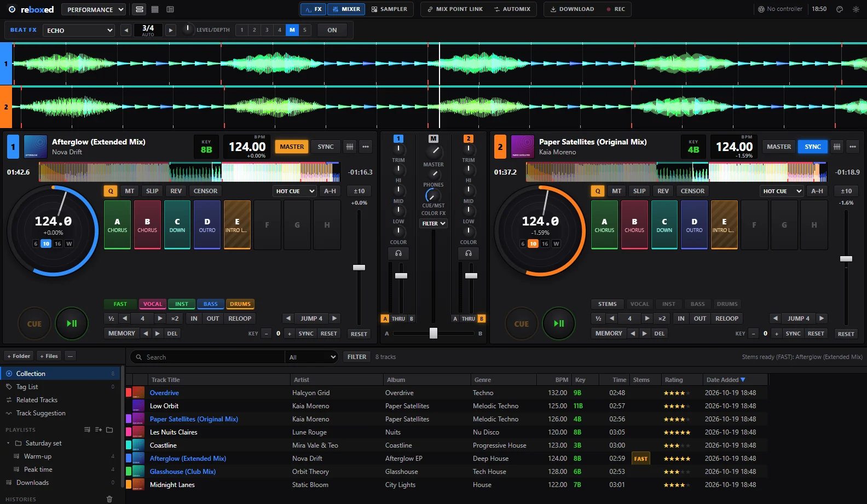Halve the loop length on deck 1

click(111, 318)
